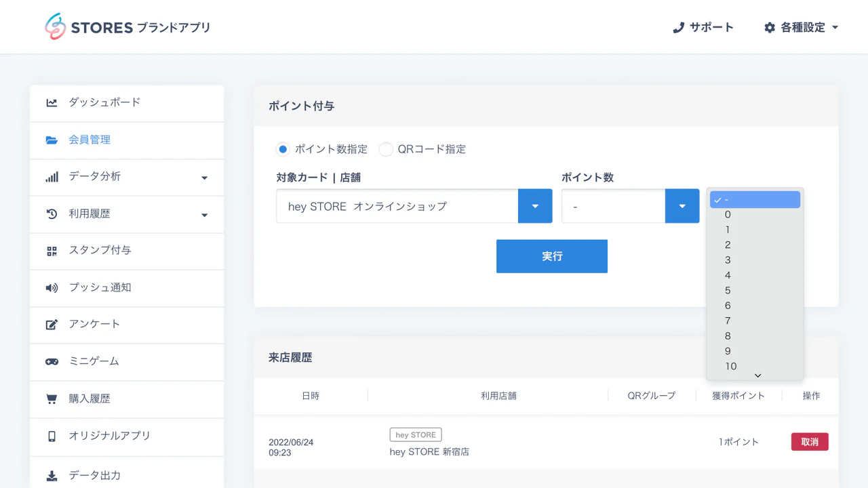This screenshot has width=868, height=488.
Task: Choose 5 in the points list
Action: (755, 291)
